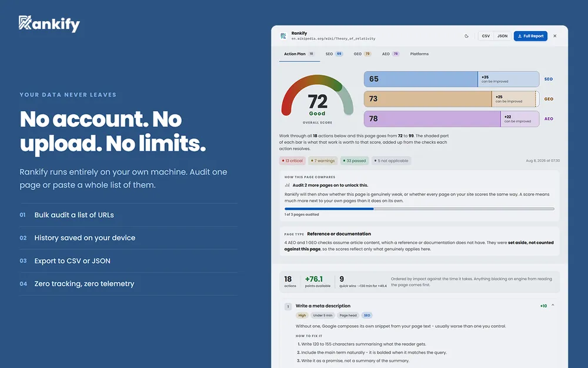Screen dimensions: 588x368
Task: Click the Bulk audit a list of URLs item
Action: [129, 215]
